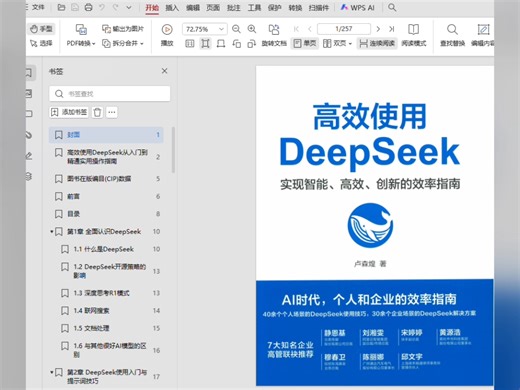Toggle 连续阅读 continuous reading
The height and width of the screenshot is (390, 520).
pos(377,43)
